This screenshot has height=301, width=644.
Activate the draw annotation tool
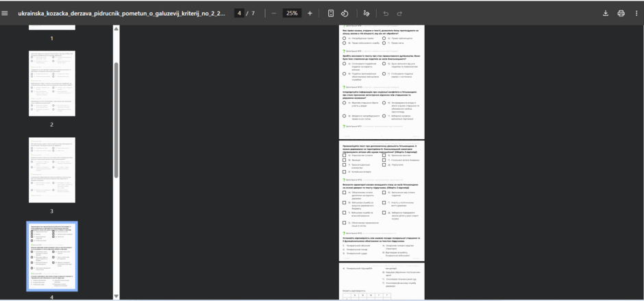tap(367, 13)
